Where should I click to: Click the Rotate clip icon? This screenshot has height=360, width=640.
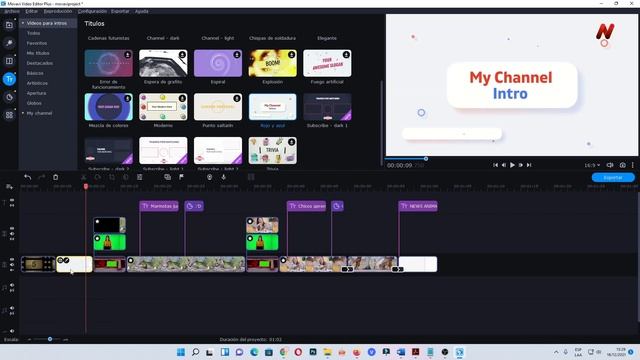[98, 177]
